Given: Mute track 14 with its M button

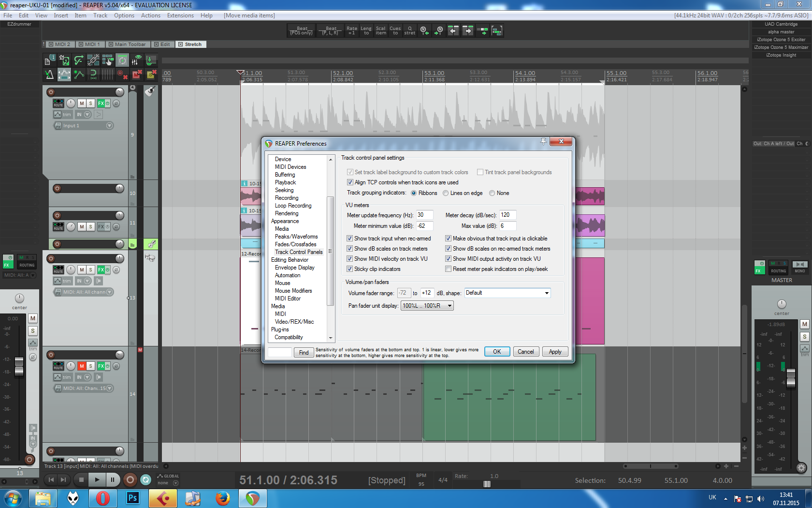Looking at the screenshot, I should (82, 366).
